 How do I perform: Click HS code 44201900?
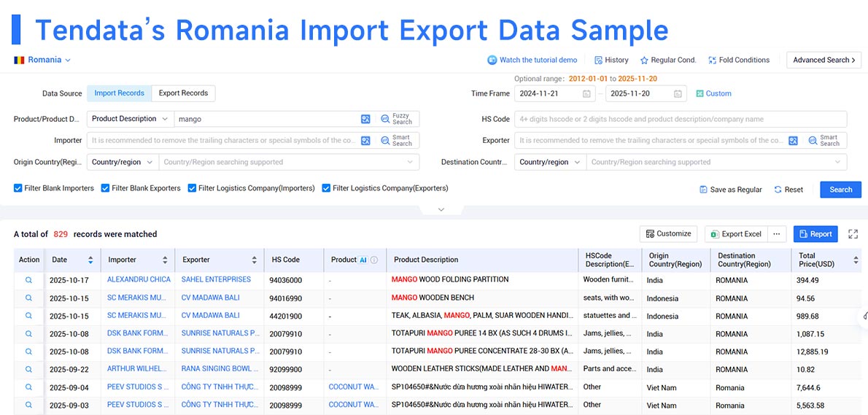[286, 316]
